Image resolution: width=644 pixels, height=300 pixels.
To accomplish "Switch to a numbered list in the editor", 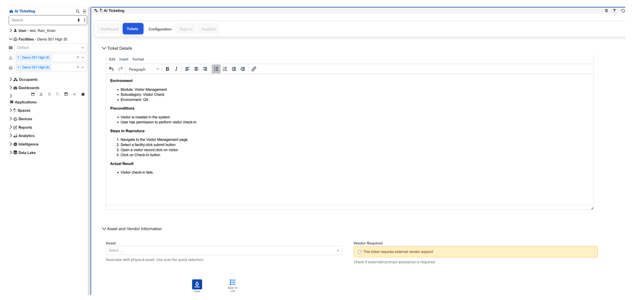I will pos(225,69).
